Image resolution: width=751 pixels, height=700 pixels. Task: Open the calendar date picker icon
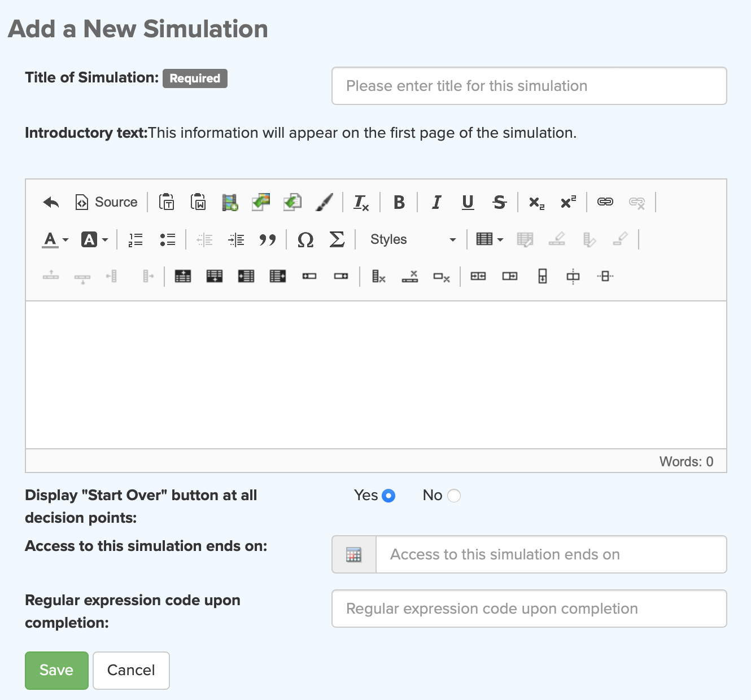354,554
